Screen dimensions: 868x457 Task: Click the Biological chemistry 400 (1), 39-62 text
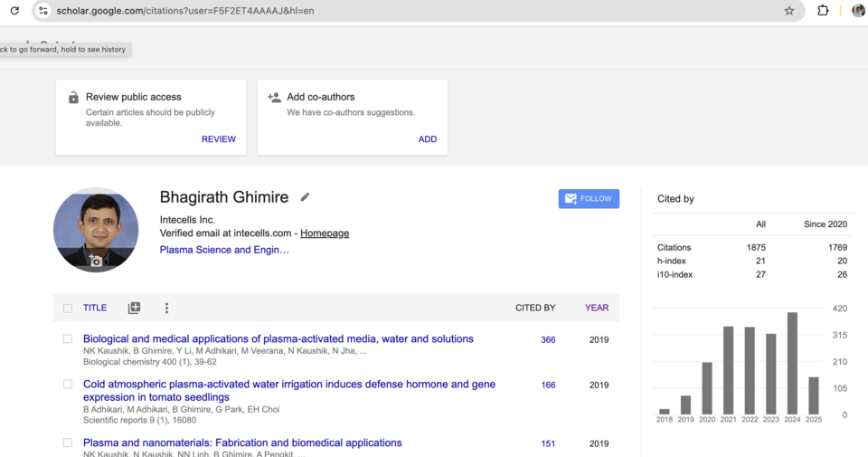(x=149, y=362)
